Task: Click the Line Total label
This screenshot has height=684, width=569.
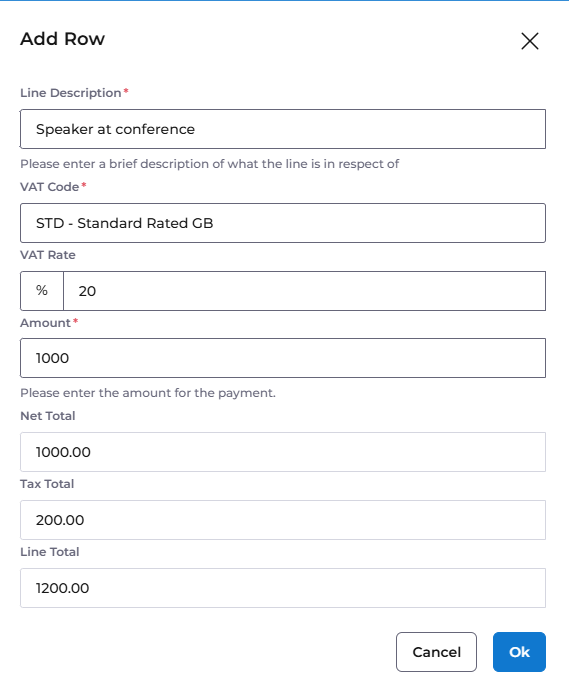Action: pos(50,552)
